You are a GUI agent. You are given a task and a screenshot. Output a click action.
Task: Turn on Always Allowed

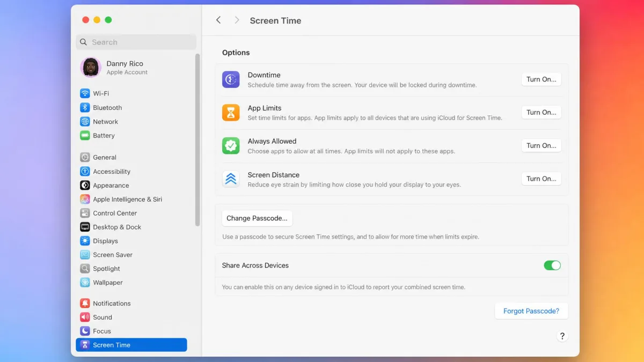pyautogui.click(x=541, y=145)
